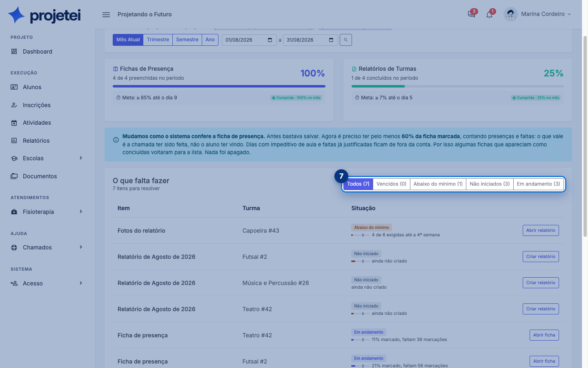The image size is (588, 368).
Task: Click Marina Cordeiro's avatar picture
Action: pos(510,14)
